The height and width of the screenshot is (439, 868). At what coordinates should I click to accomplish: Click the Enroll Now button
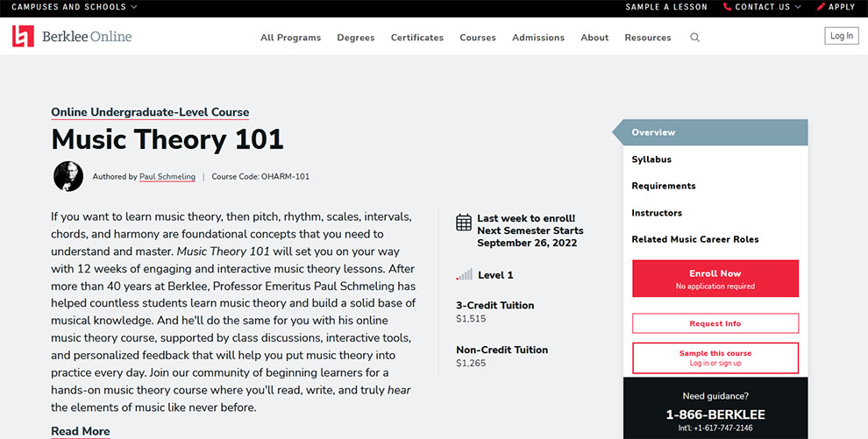point(715,279)
